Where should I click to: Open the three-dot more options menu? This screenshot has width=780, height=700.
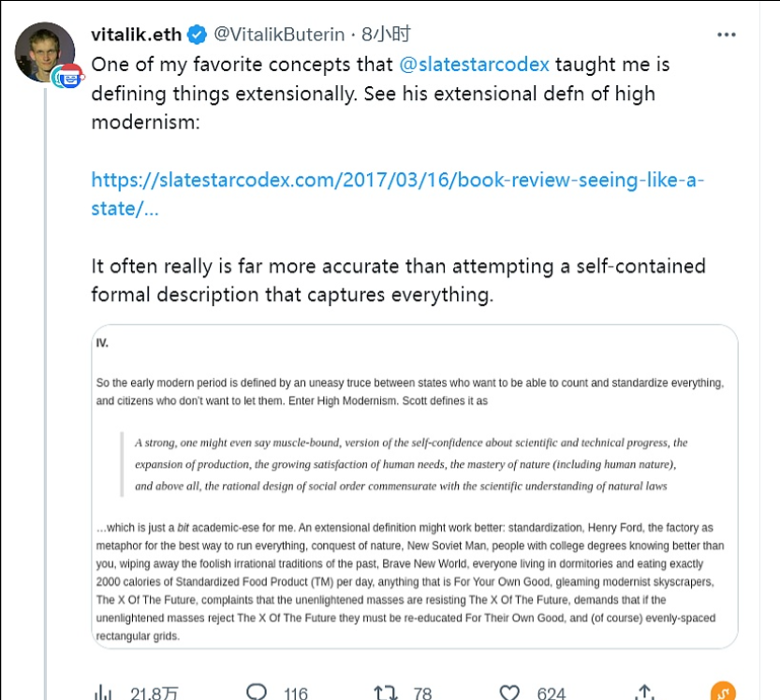coord(726,35)
